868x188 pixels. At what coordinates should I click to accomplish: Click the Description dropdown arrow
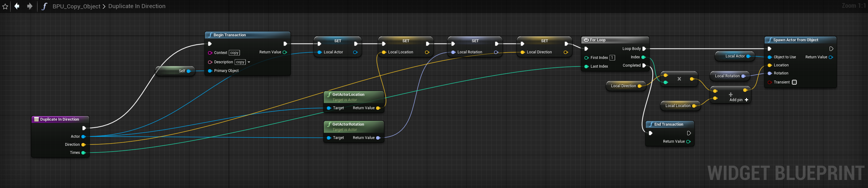(x=249, y=62)
